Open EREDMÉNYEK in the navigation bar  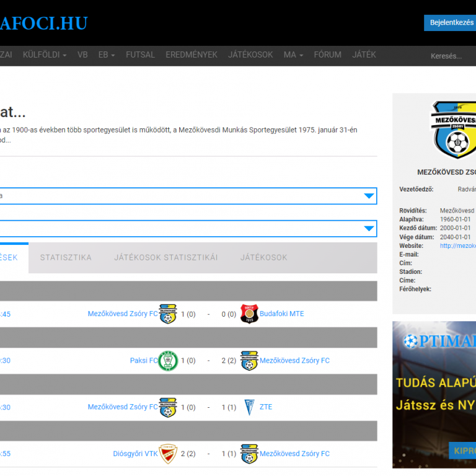pos(192,55)
